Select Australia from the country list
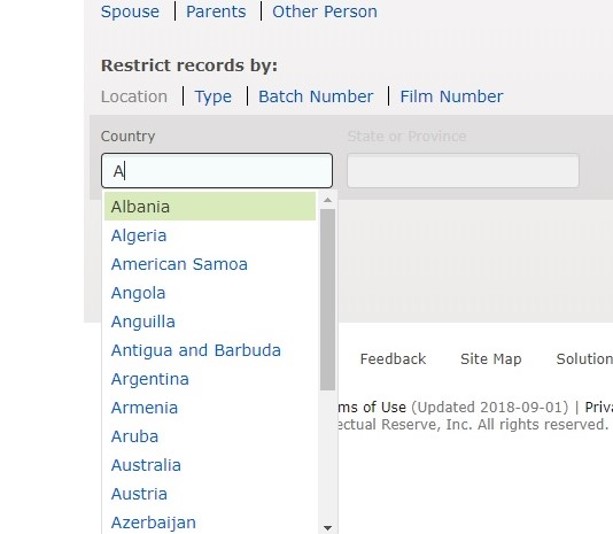613x534 pixels. (146, 465)
